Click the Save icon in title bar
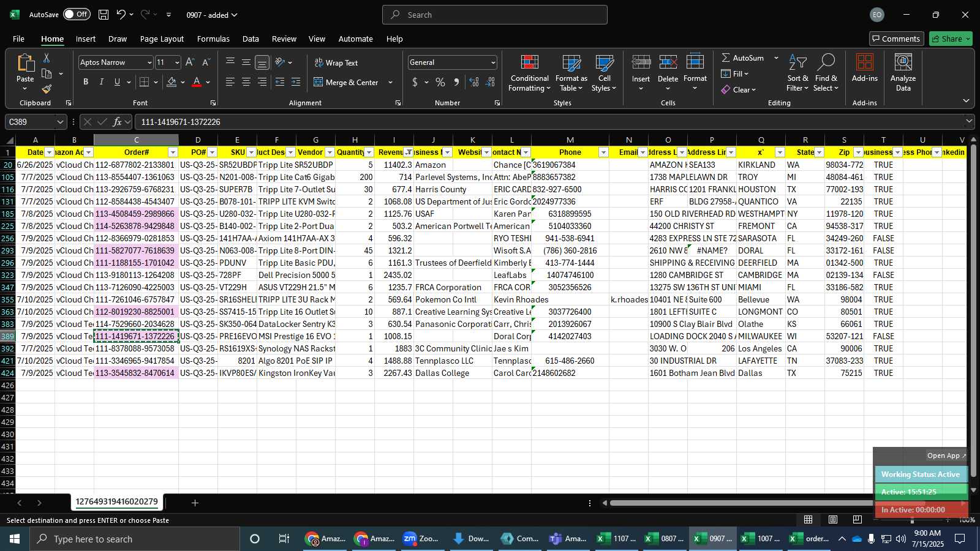The image size is (980, 551). [x=104, y=15]
